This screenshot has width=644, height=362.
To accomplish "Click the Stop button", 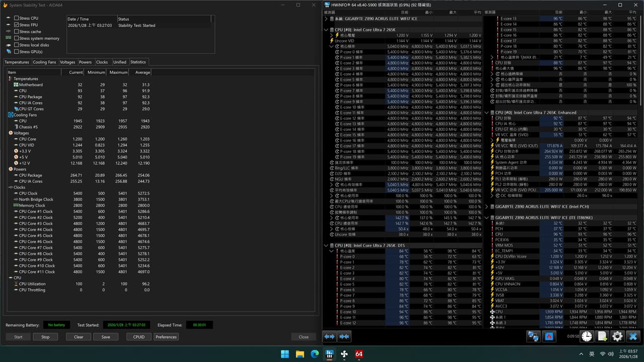I will 45,337.
